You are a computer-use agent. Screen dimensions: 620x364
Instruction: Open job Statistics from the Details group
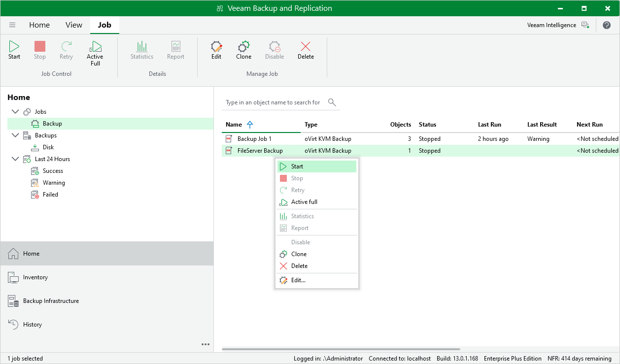141,49
